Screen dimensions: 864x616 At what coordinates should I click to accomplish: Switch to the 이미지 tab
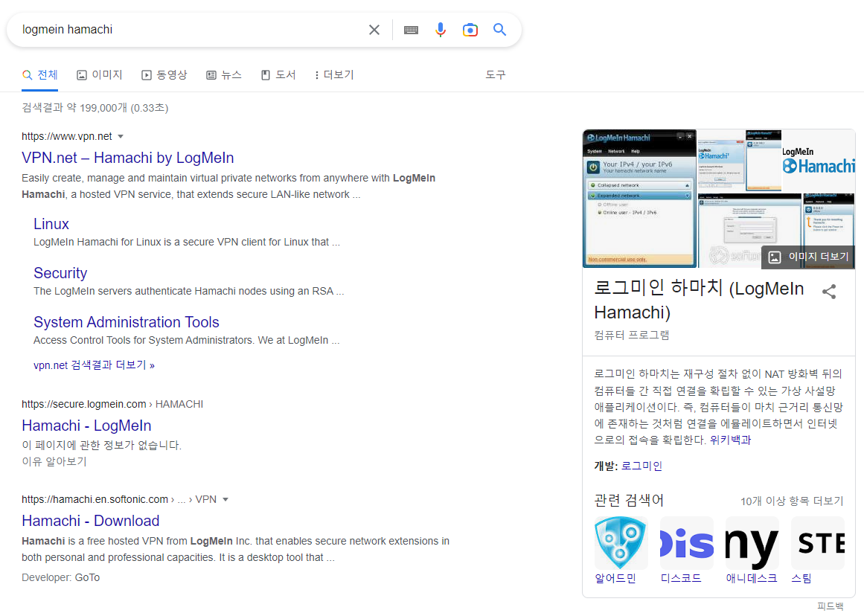click(99, 75)
